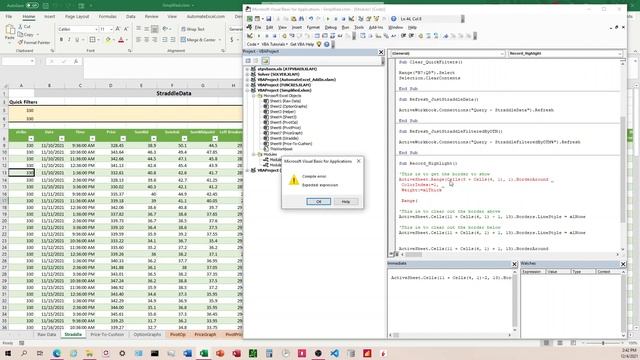Click Paste in the Excel ribbon
The image size is (640, 360).
[x=9, y=33]
